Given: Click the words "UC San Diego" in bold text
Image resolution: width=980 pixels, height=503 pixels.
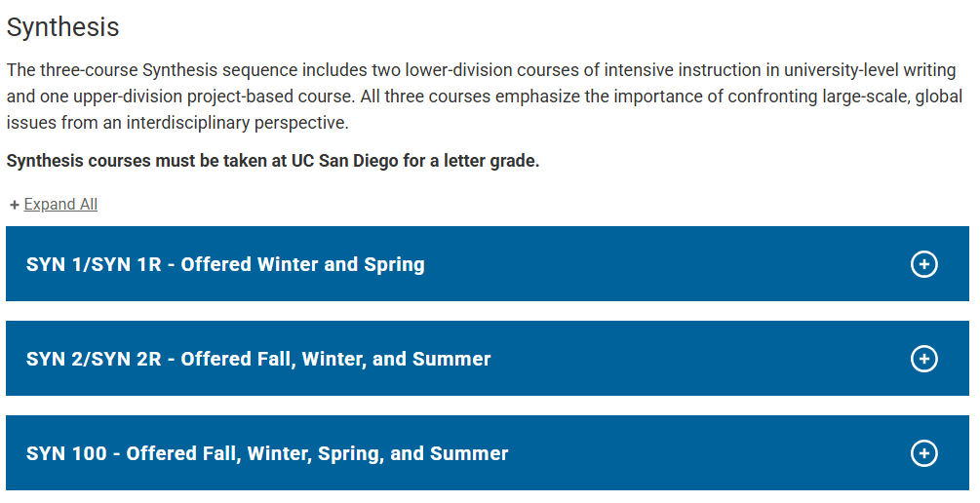Looking at the screenshot, I should click(x=344, y=161).
